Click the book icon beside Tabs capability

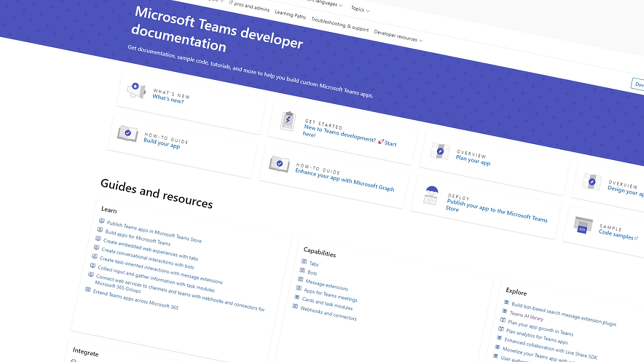(304, 262)
